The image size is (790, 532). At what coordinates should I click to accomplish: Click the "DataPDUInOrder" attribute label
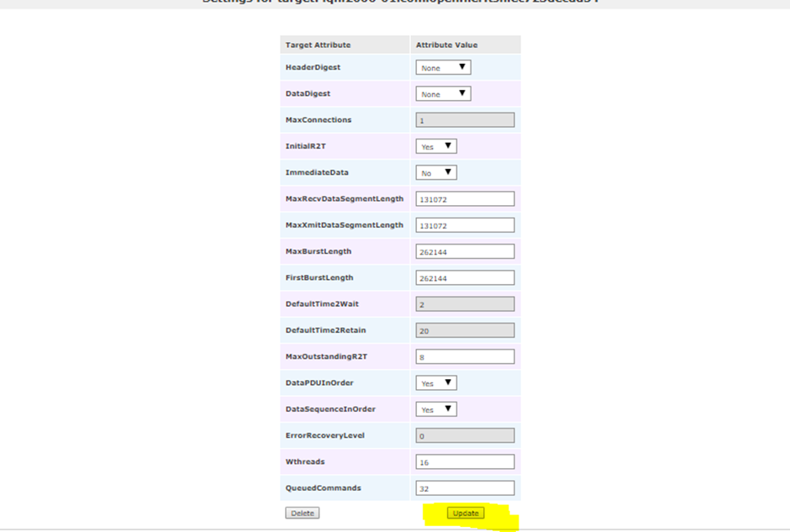319,383
